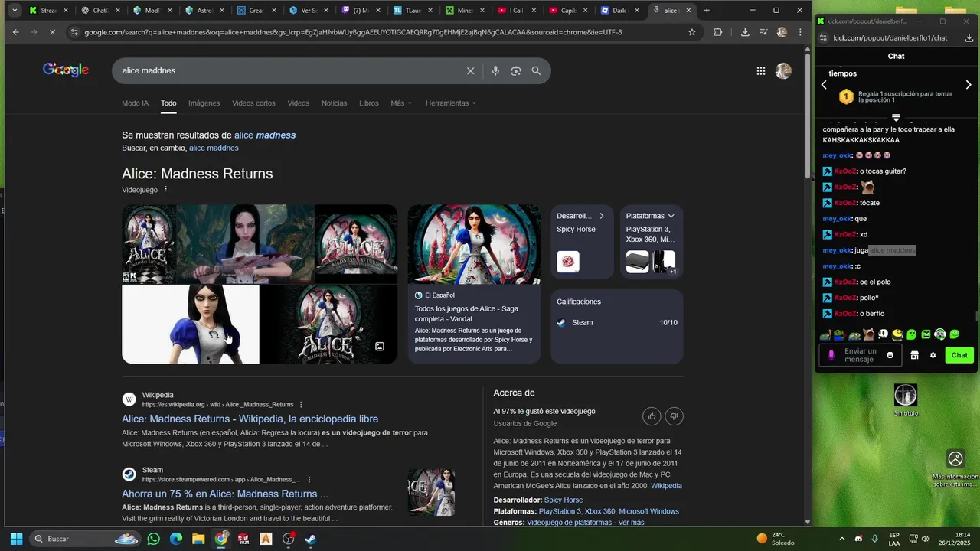This screenshot has width=980, height=551.
Task: Focus the Google search input field
Action: click(291, 70)
